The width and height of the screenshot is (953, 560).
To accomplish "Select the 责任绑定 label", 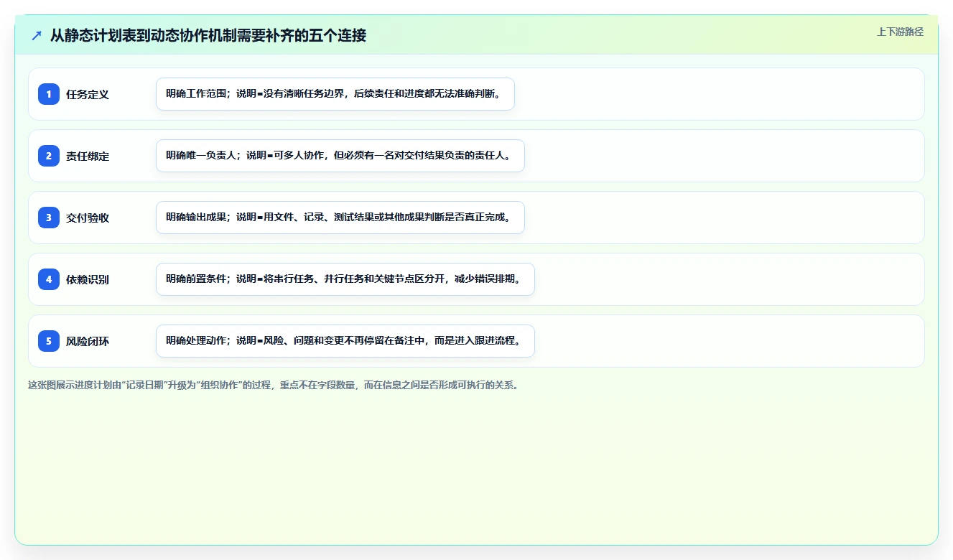I will (88, 157).
